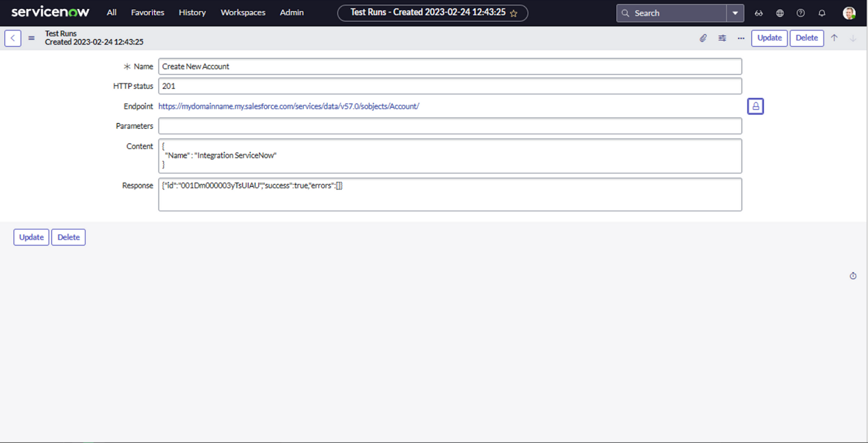This screenshot has width=868, height=443.
Task: Open the Help question mark icon
Action: [x=801, y=13]
